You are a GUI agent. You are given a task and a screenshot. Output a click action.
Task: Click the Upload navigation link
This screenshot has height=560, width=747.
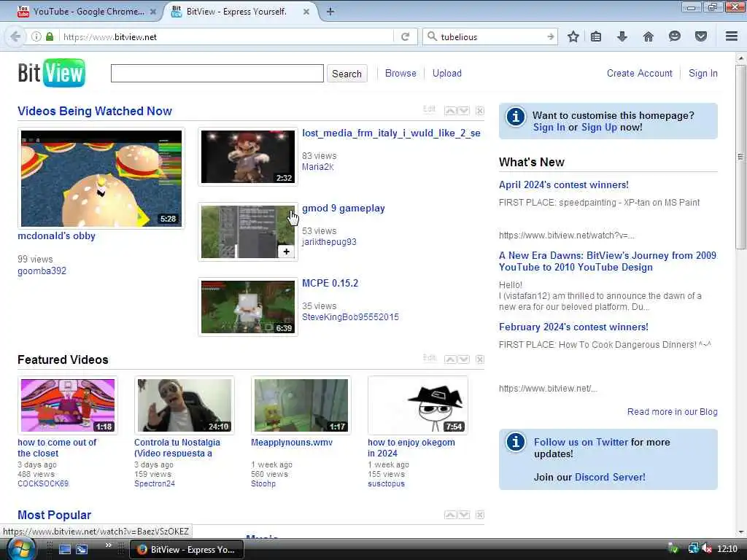[447, 74]
